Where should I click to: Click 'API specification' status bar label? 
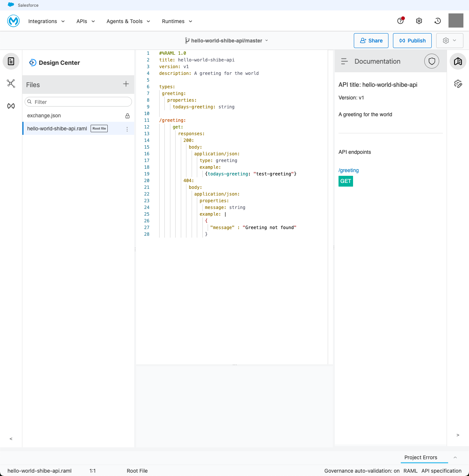click(x=441, y=471)
